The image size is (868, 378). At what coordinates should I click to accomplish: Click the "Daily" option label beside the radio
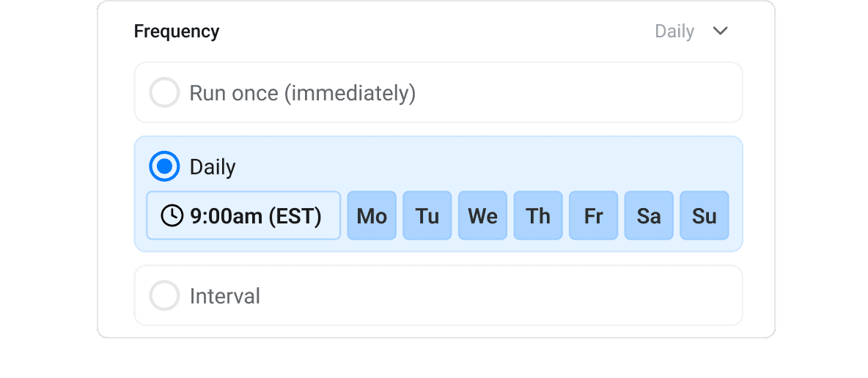click(x=213, y=167)
